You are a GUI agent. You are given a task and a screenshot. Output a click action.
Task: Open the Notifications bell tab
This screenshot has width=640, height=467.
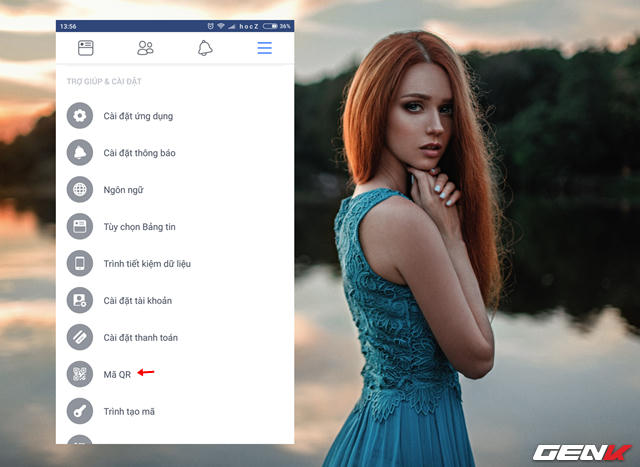point(205,47)
